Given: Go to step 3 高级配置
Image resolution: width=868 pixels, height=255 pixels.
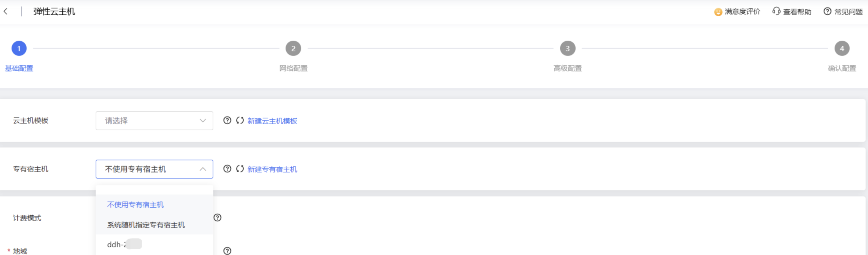Looking at the screenshot, I should click(x=568, y=49).
